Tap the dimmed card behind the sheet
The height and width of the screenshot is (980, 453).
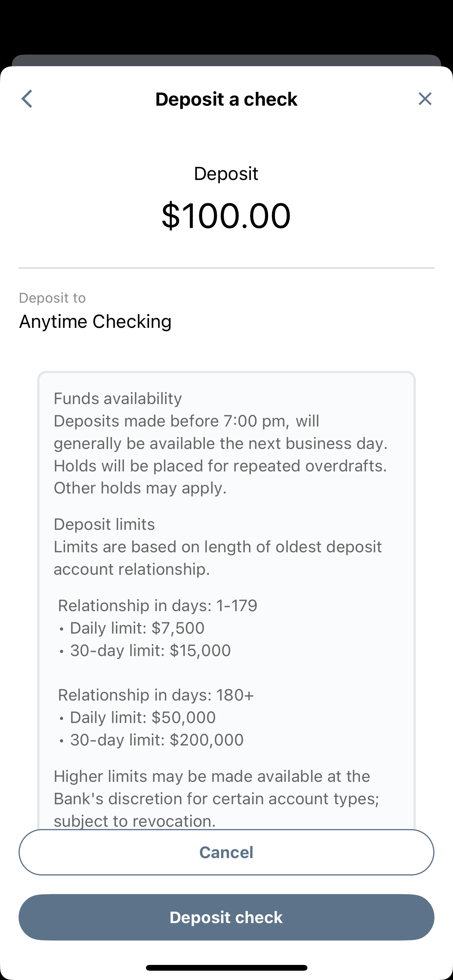(x=226, y=60)
